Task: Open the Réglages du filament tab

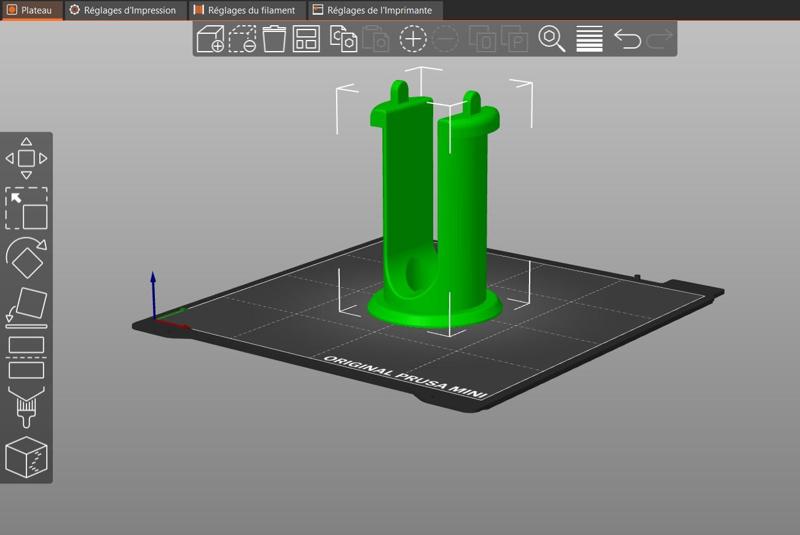Action: (244, 10)
